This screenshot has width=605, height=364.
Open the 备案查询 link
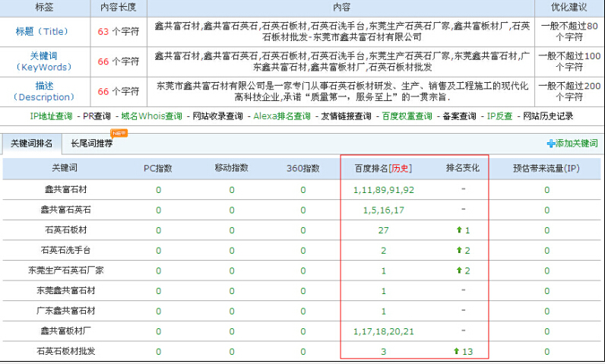459,116
